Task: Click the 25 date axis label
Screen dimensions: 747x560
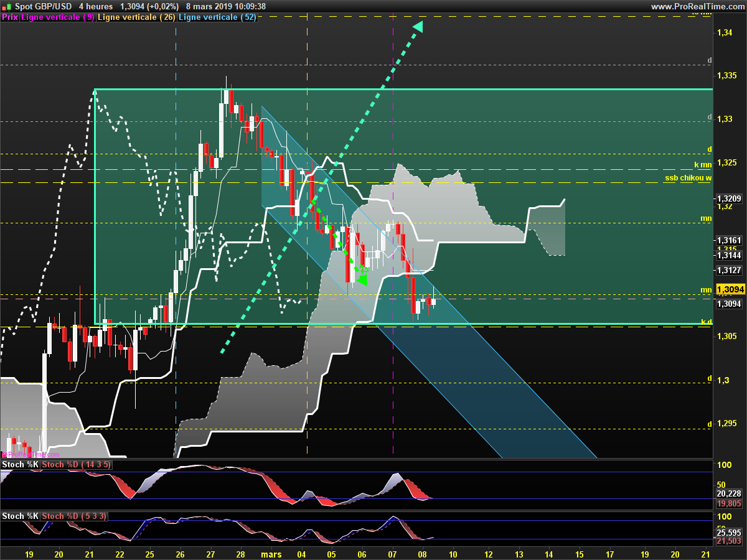Action: 149,553
